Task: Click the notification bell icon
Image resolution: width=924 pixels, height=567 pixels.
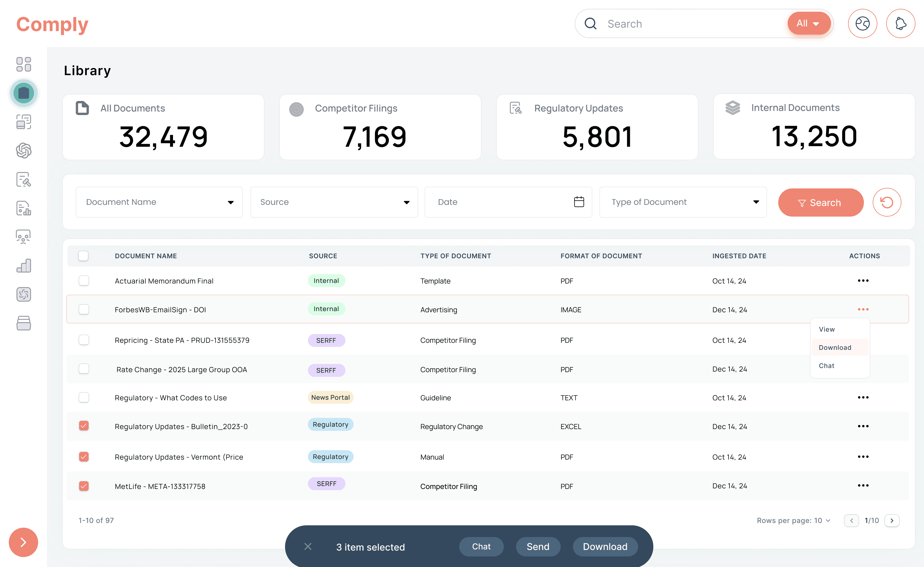Action: [x=900, y=24]
